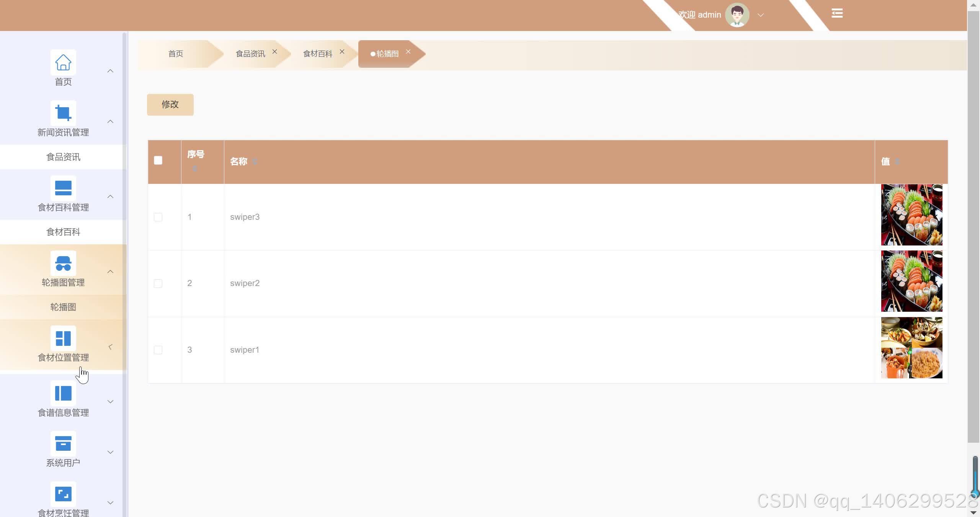
Task: Close the 食材百科 tab
Action: [342, 51]
